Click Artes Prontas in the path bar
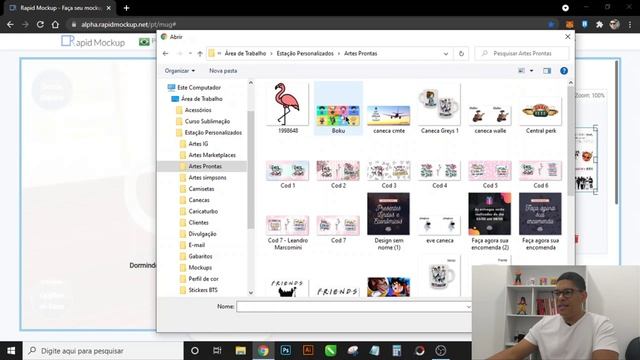The image size is (640, 360). 360,53
